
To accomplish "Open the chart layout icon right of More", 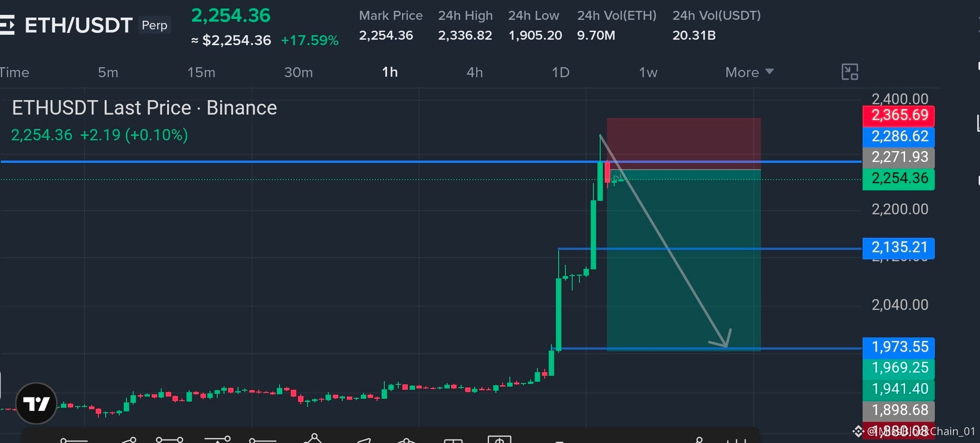I will [x=849, y=72].
